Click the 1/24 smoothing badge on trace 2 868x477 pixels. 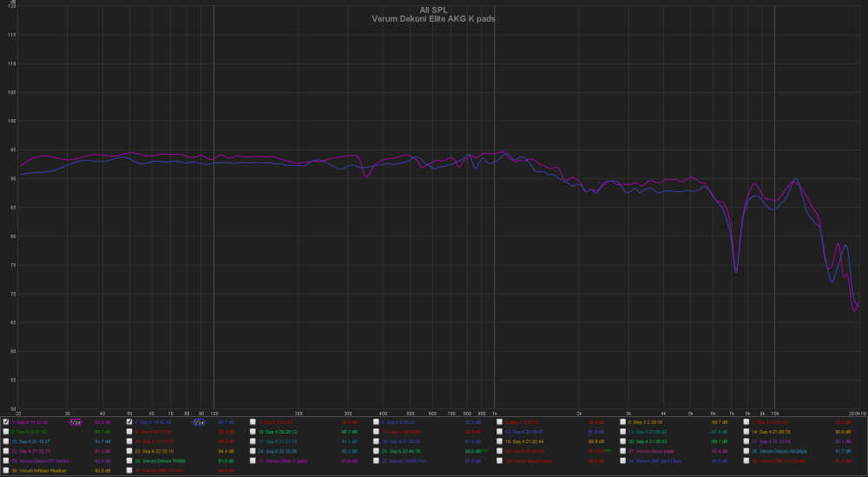pos(199,421)
